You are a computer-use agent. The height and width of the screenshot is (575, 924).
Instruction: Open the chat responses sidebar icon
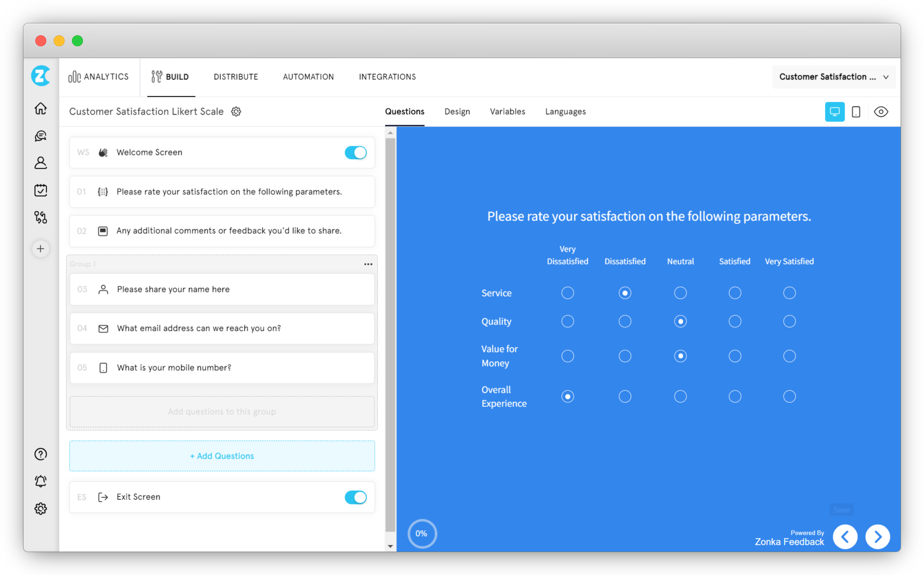(40, 136)
